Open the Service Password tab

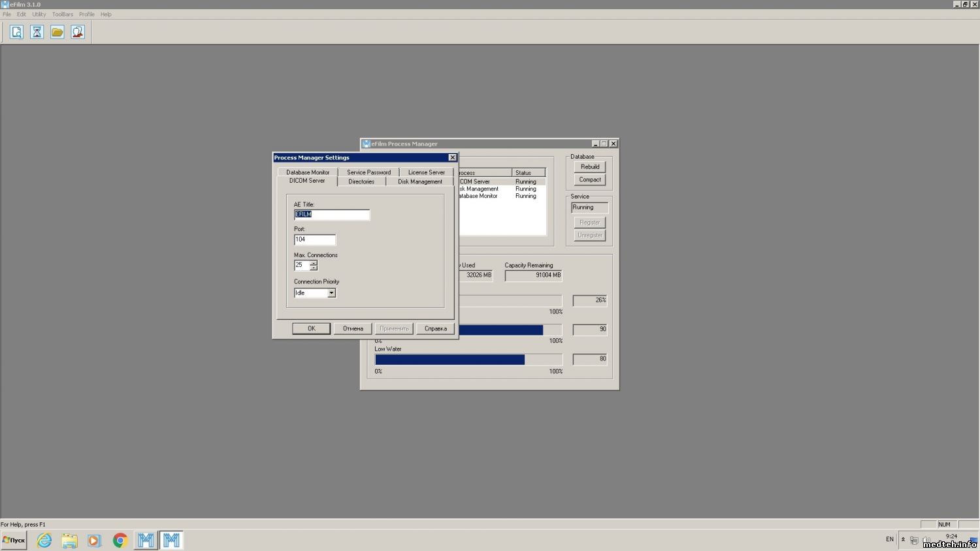(368, 172)
